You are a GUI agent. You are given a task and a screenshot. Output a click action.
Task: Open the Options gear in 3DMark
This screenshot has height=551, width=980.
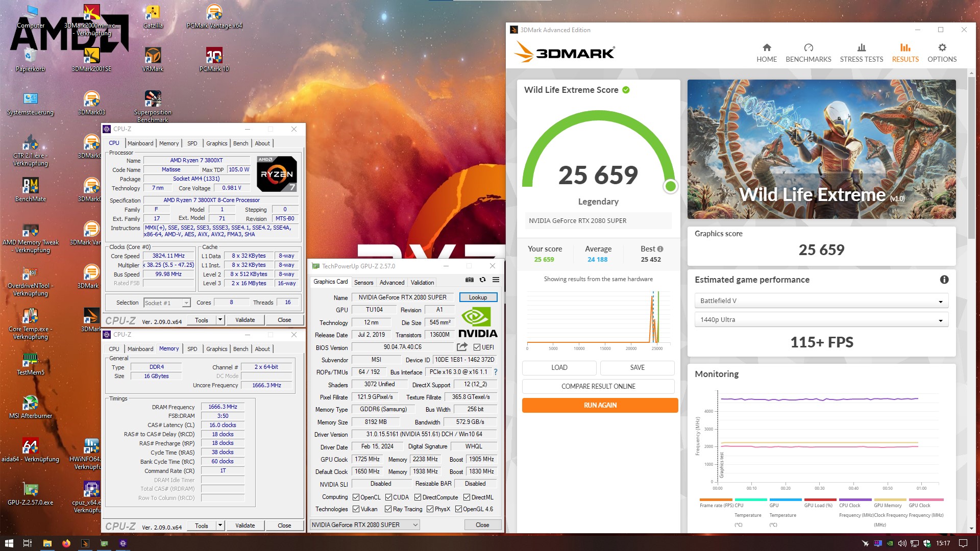coord(942,53)
